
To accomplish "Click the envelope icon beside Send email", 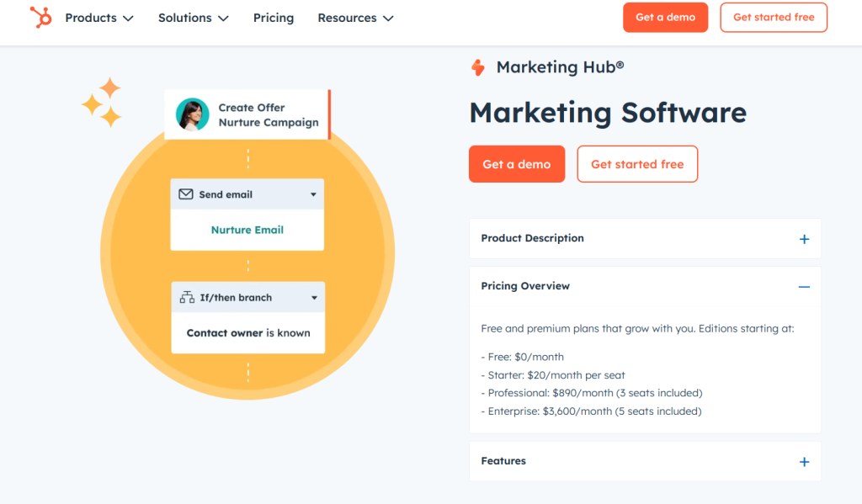I will pyautogui.click(x=186, y=194).
